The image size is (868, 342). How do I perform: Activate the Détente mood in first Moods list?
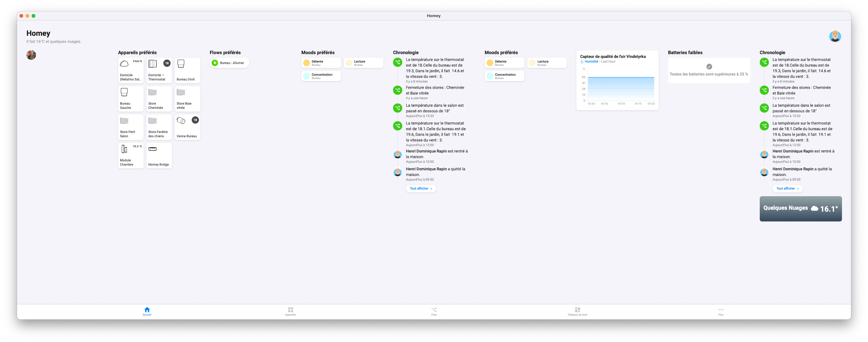coord(321,63)
